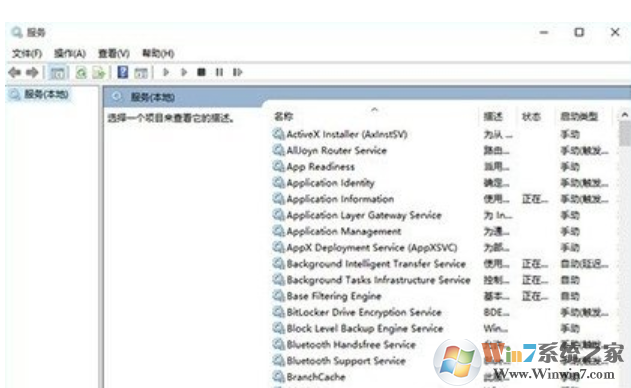The image size is (631, 388).
Task: Click the Start Service play icon
Action: click(x=166, y=72)
